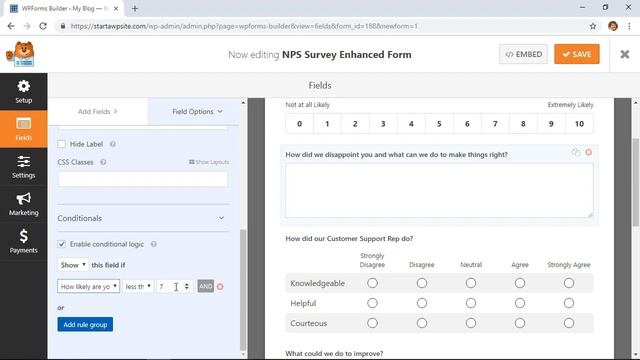Select Neutral for Courteous
The image size is (640, 360).
(x=471, y=323)
